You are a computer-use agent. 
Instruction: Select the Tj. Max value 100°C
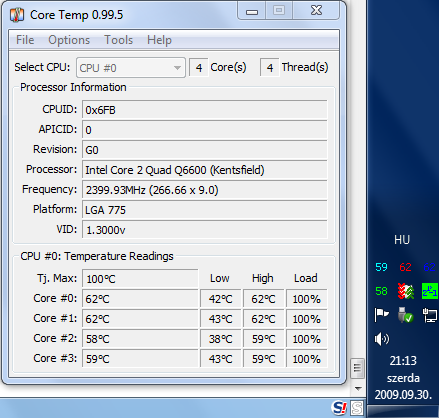tap(140, 278)
